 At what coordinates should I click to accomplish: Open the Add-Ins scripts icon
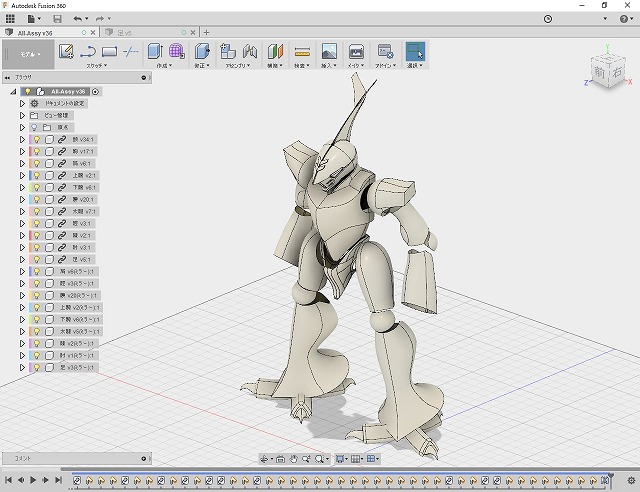385,51
